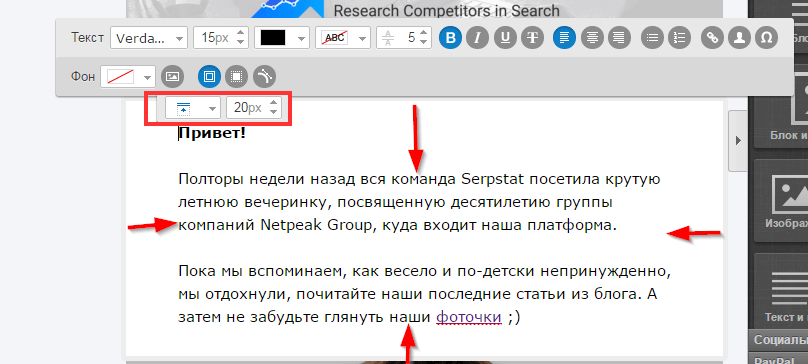Open special characters omega icon
The height and width of the screenshot is (364, 808).
[x=767, y=38]
